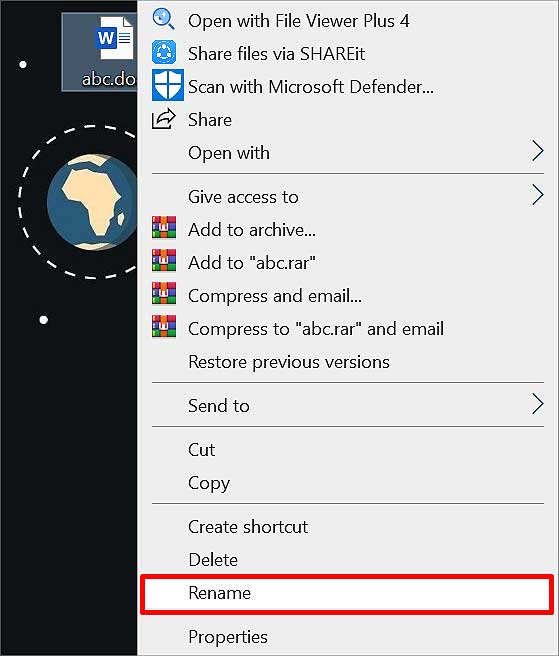Click the Africa globe on the wallpaper
The height and width of the screenshot is (656, 559).
pos(92,202)
